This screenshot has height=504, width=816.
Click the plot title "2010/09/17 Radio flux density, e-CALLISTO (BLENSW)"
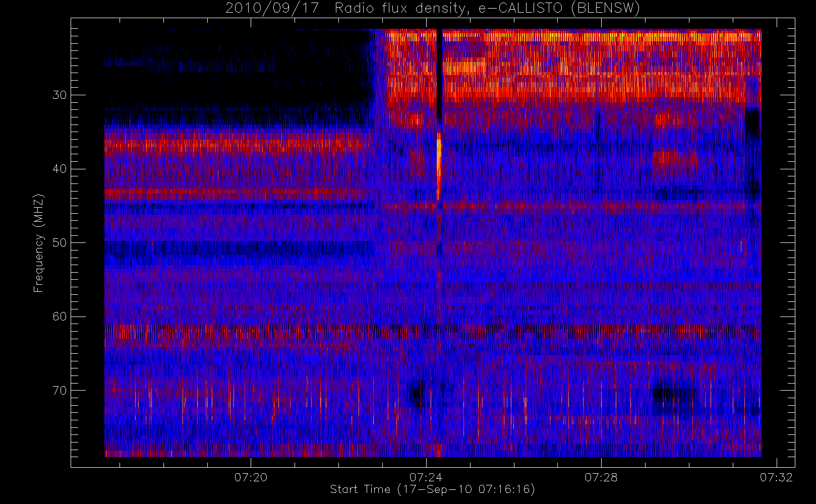point(433,9)
